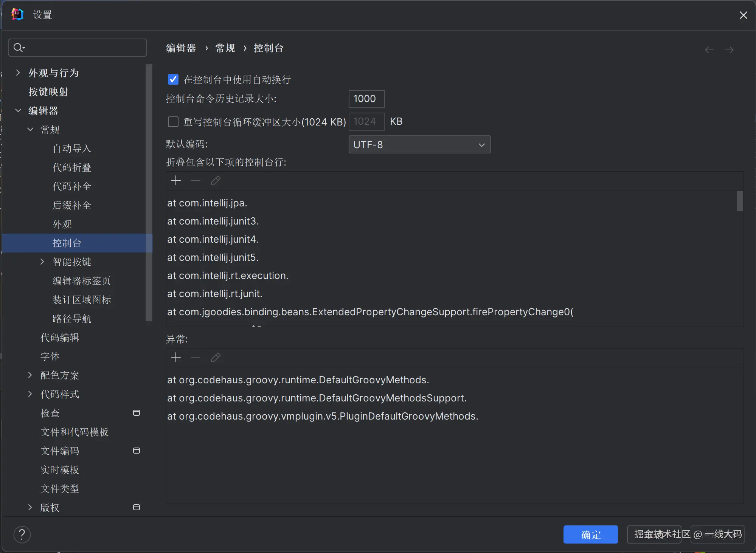Click the 确定 button
The height and width of the screenshot is (553, 756).
[590, 534]
